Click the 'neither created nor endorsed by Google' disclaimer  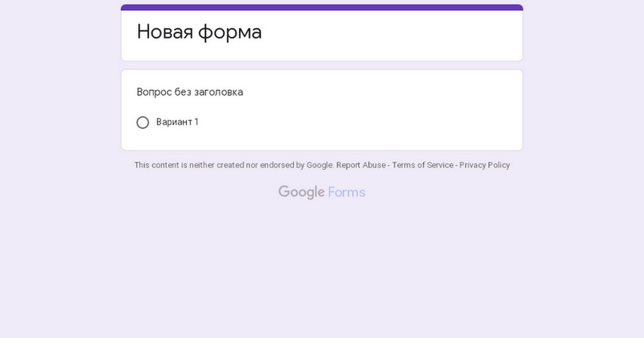pos(234,165)
